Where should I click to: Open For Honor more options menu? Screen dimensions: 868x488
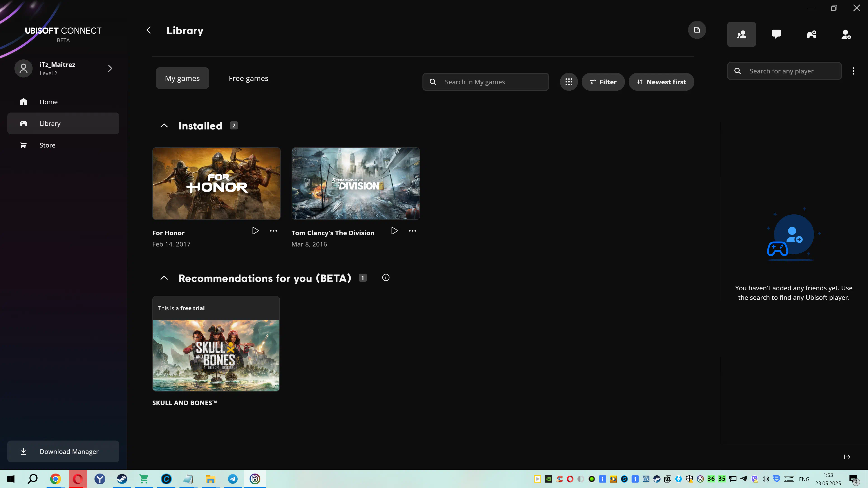click(x=273, y=231)
